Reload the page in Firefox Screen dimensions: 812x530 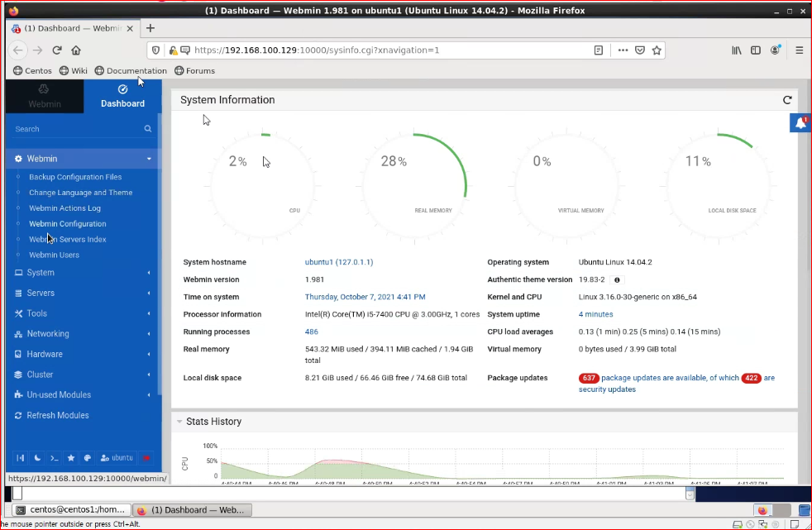57,50
